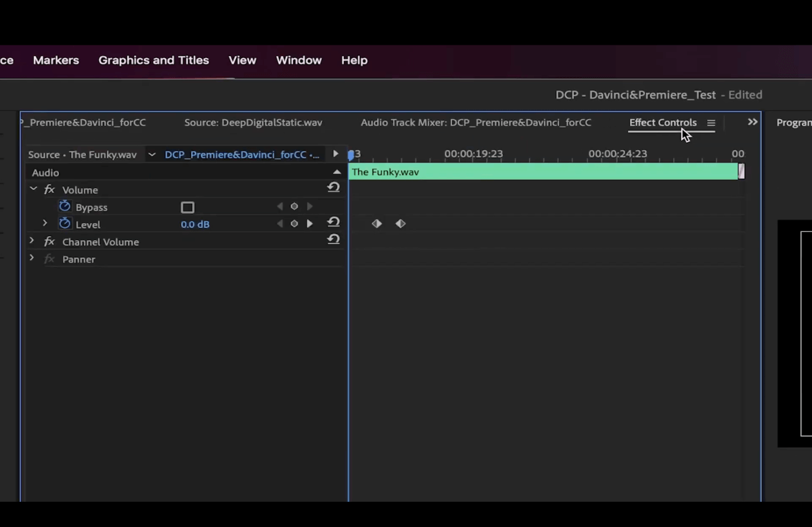Click the show/hide timeline view arrow
812x527 pixels.
click(336, 154)
